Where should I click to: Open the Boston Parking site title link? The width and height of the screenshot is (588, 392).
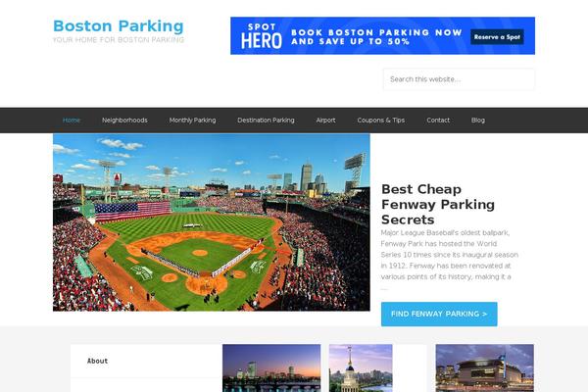click(119, 26)
